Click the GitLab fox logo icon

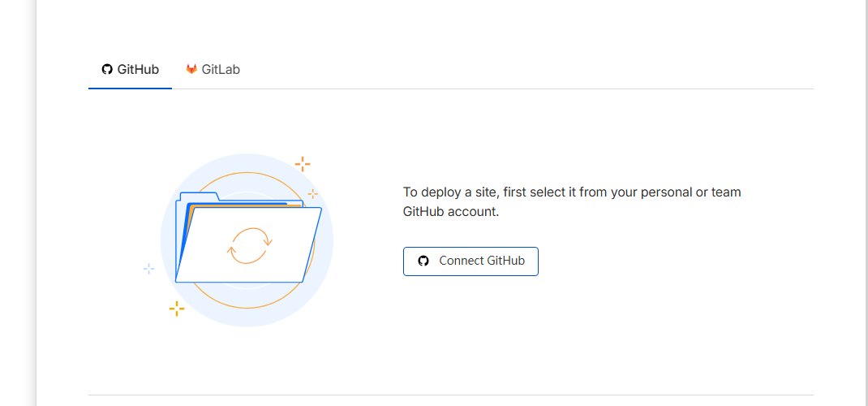point(191,69)
